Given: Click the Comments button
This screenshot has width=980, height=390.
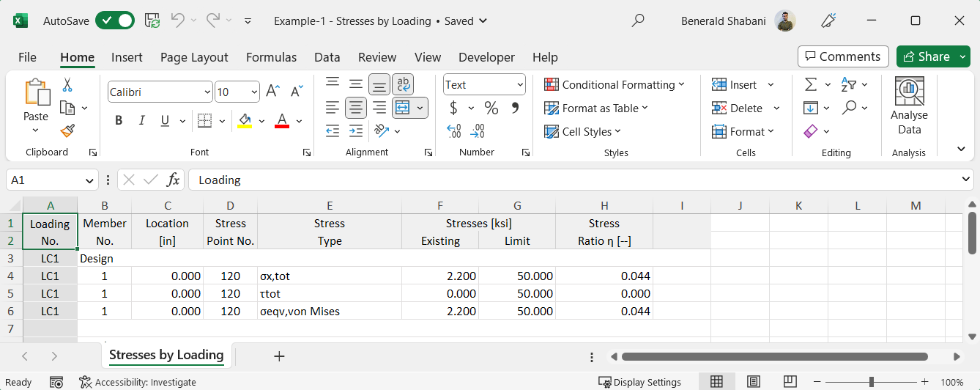Looking at the screenshot, I should click(x=843, y=56).
